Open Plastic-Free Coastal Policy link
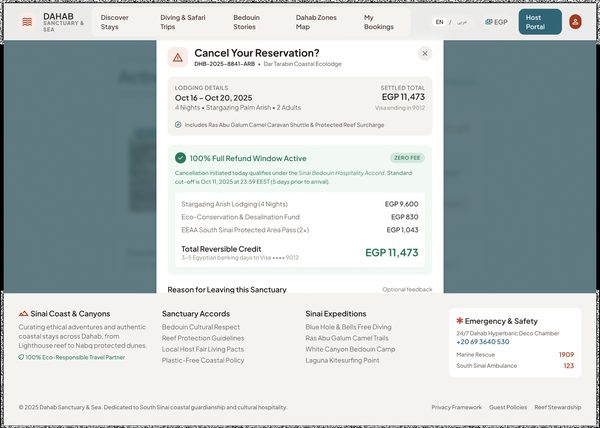600x428 pixels. click(x=203, y=360)
